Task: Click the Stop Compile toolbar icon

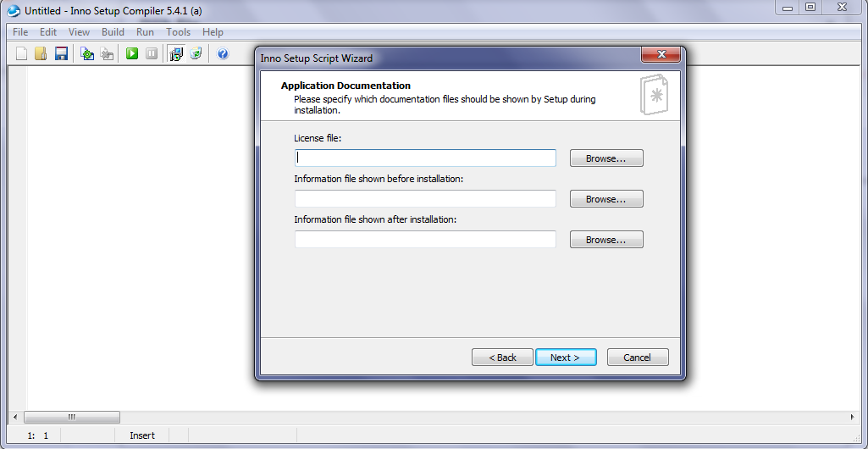Action: pyautogui.click(x=108, y=53)
